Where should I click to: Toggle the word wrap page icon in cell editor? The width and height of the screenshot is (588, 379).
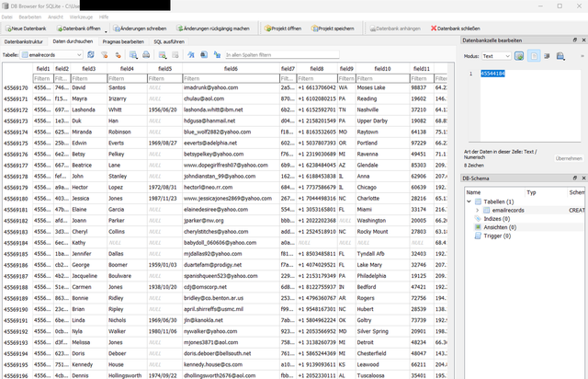click(x=534, y=56)
